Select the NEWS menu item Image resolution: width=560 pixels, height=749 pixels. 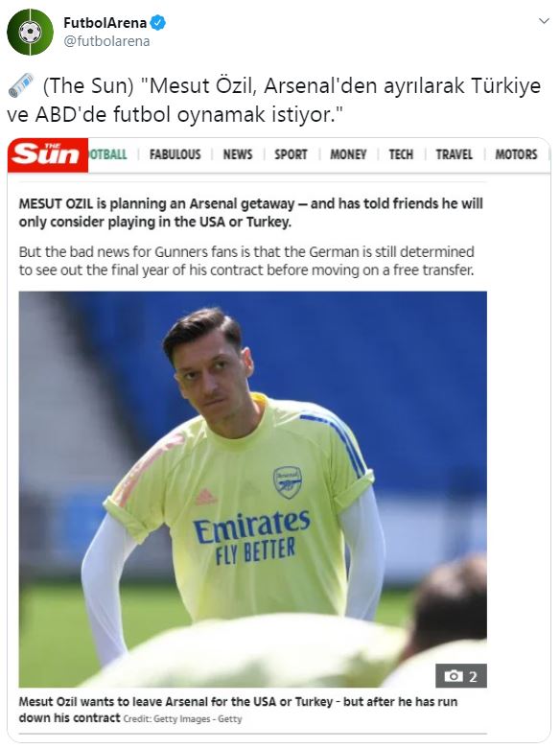pos(238,154)
